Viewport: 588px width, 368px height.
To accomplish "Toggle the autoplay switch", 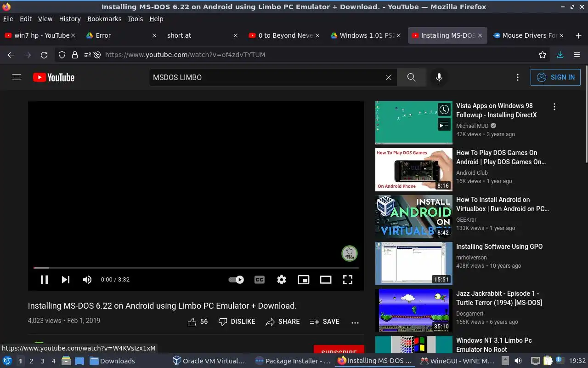I will (x=236, y=280).
